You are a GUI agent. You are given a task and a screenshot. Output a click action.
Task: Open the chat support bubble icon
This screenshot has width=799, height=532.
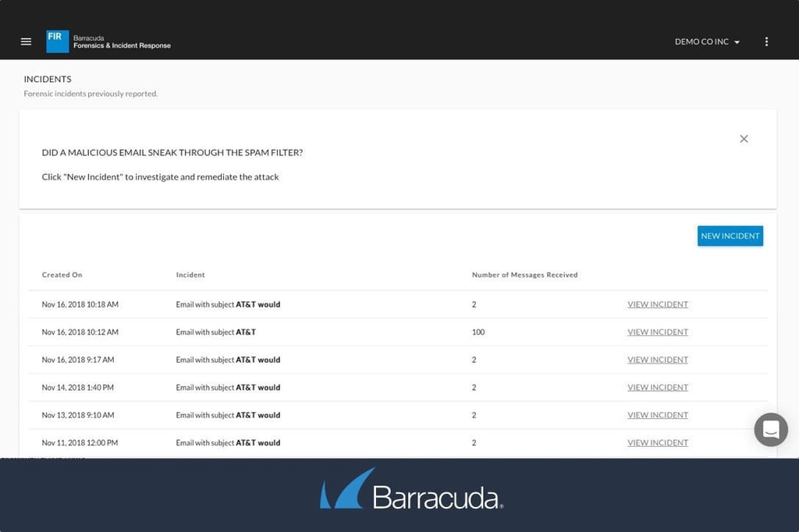coord(771,430)
